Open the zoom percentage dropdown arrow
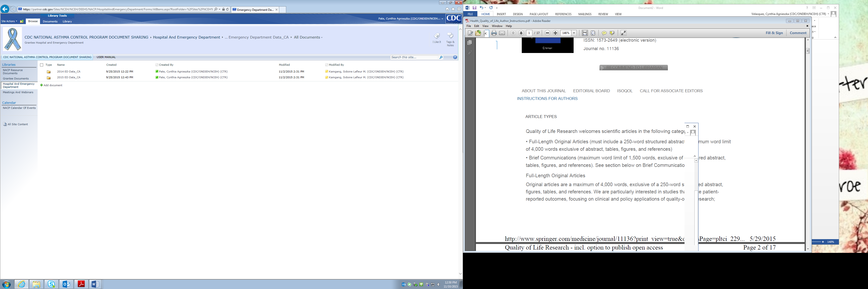This screenshot has height=289, width=868. pyautogui.click(x=574, y=33)
